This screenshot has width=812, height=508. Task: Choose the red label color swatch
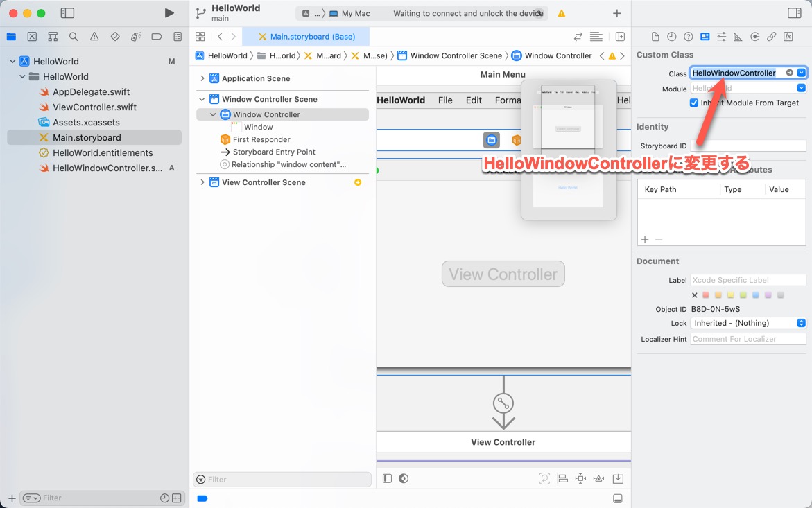(x=705, y=295)
